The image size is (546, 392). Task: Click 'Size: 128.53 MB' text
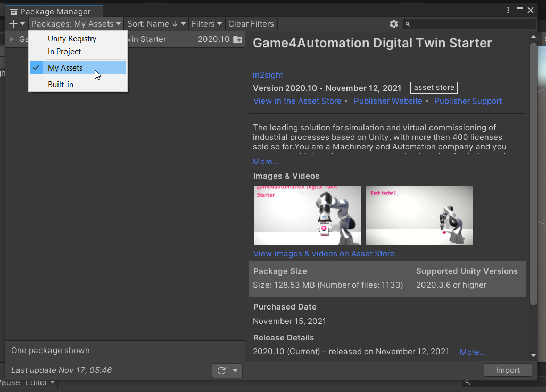click(284, 285)
